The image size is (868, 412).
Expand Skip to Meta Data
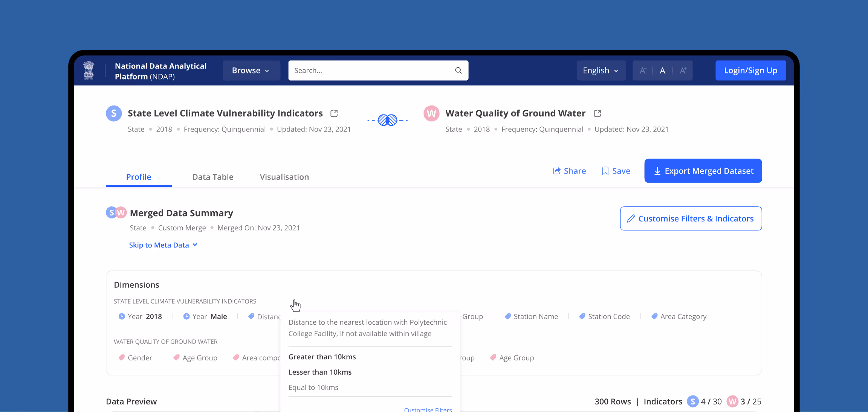[163, 245]
